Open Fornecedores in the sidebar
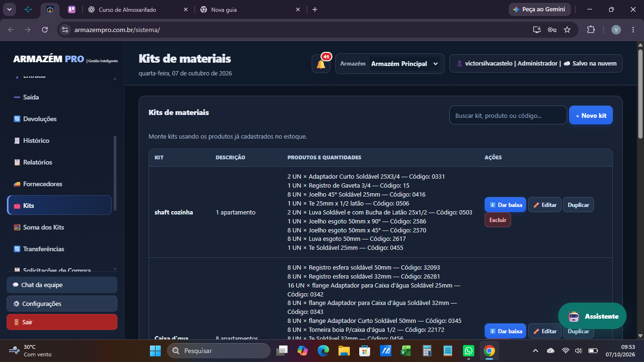The height and width of the screenshot is (362, 644). (59, 184)
